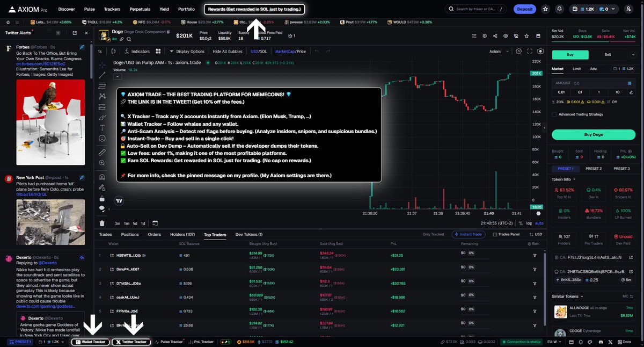
Task: Select PRESET 2 tab
Action: click(593, 169)
